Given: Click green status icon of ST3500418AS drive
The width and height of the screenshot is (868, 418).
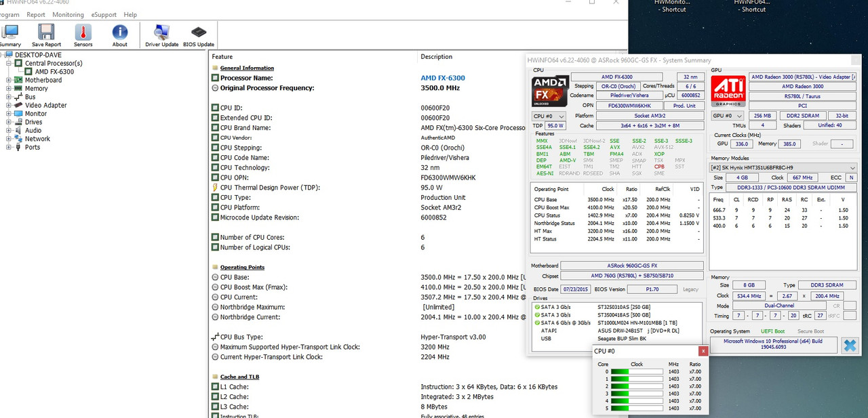Looking at the screenshot, I should point(538,315).
